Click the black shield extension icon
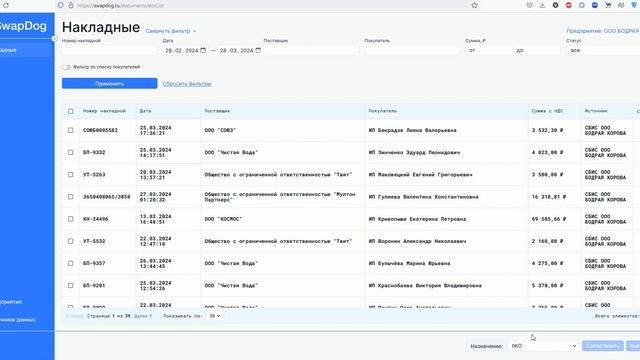The height and width of the screenshot is (360, 640). [556, 5]
